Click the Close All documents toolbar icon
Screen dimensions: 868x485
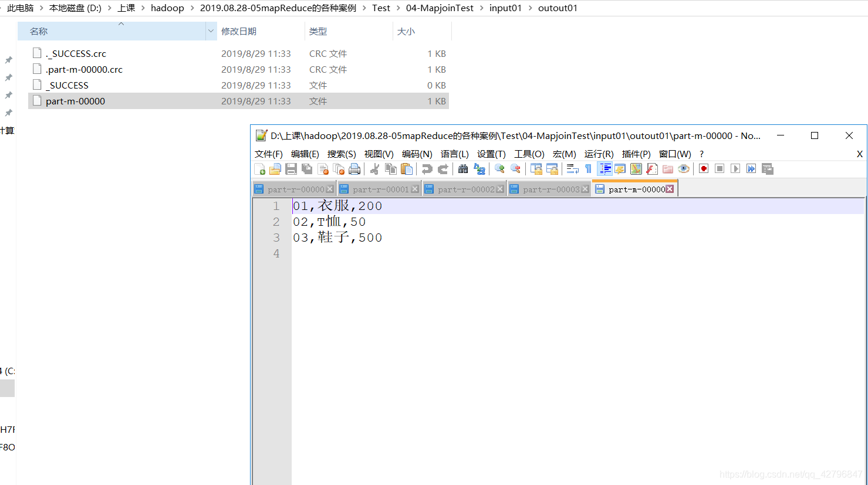pyautogui.click(x=339, y=169)
